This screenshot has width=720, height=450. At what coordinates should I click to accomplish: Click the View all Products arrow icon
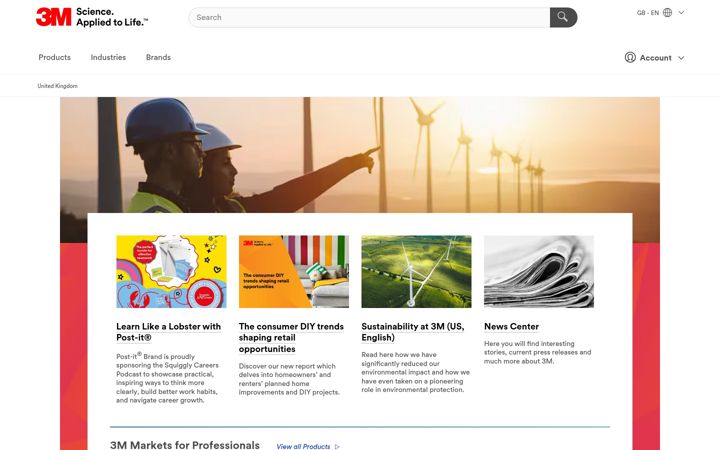[x=338, y=446]
